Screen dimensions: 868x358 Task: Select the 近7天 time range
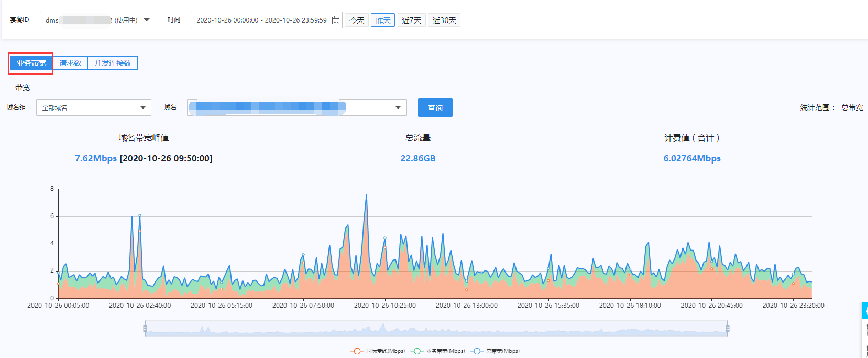pos(412,20)
